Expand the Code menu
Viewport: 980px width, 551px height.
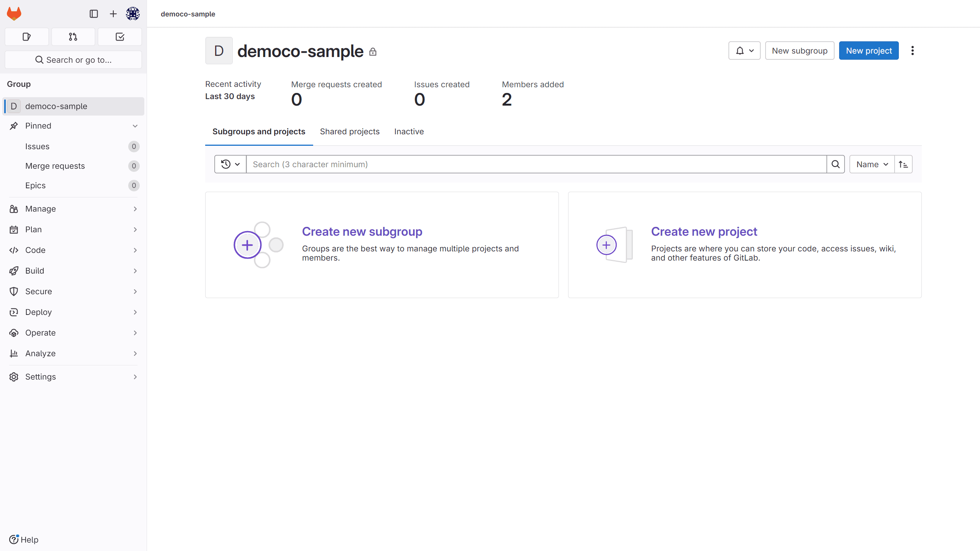[x=73, y=250]
